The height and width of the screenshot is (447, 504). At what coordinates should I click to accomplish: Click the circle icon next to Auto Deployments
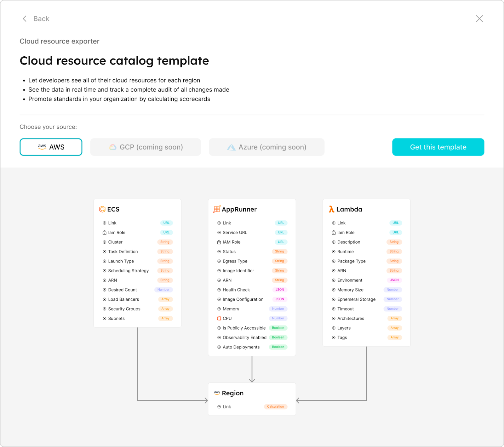click(x=219, y=347)
